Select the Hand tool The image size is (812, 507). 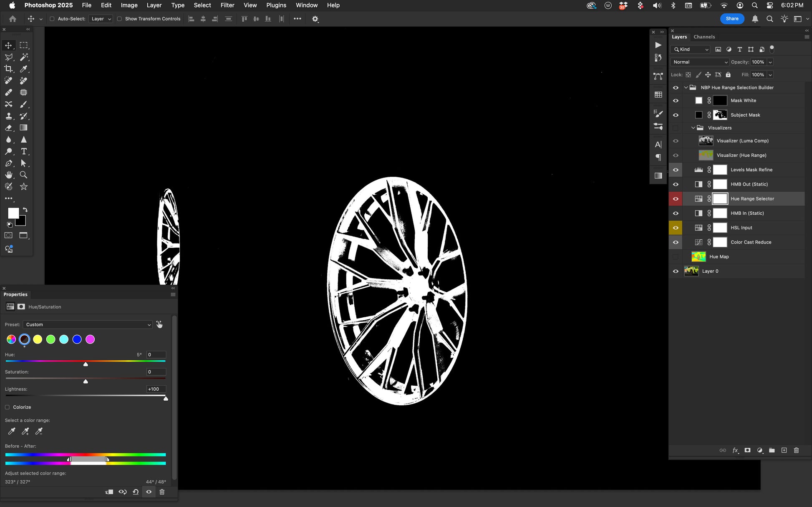coord(8,175)
